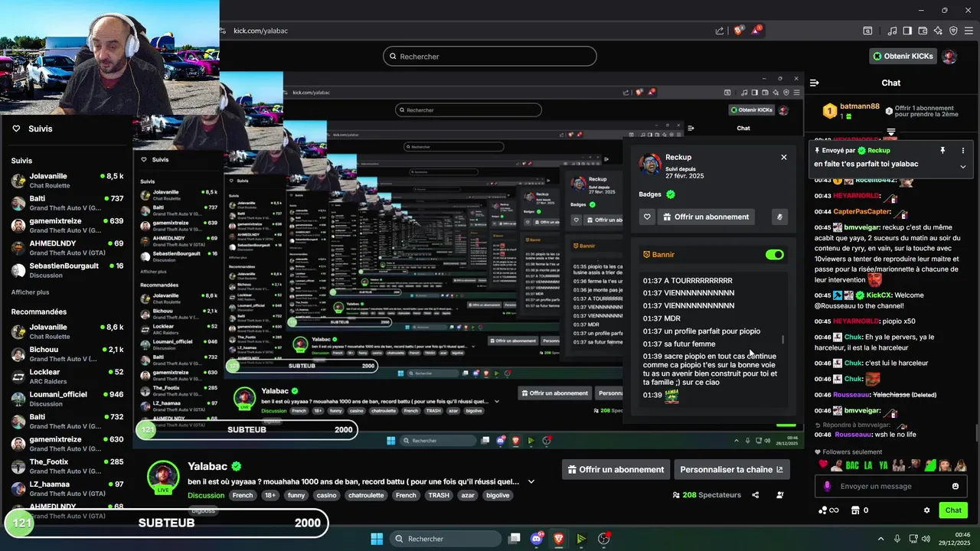The width and height of the screenshot is (980, 551).
Task: Open Windows Start menu button
Action: (x=377, y=539)
